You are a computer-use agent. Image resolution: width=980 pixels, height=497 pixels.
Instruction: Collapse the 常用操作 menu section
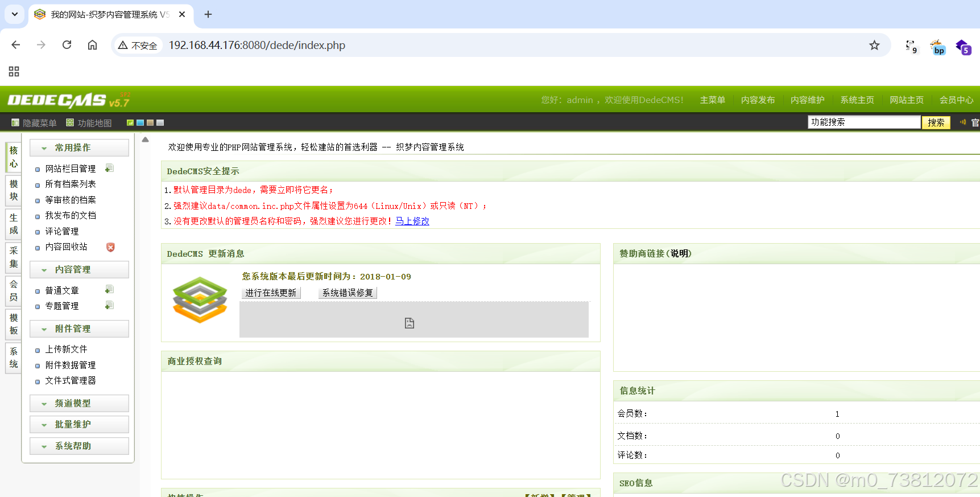pyautogui.click(x=79, y=147)
